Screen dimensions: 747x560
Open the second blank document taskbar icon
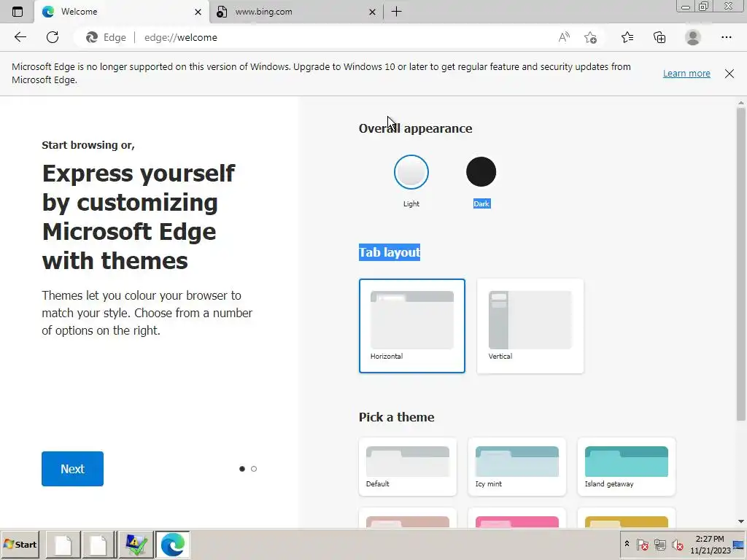pos(98,544)
